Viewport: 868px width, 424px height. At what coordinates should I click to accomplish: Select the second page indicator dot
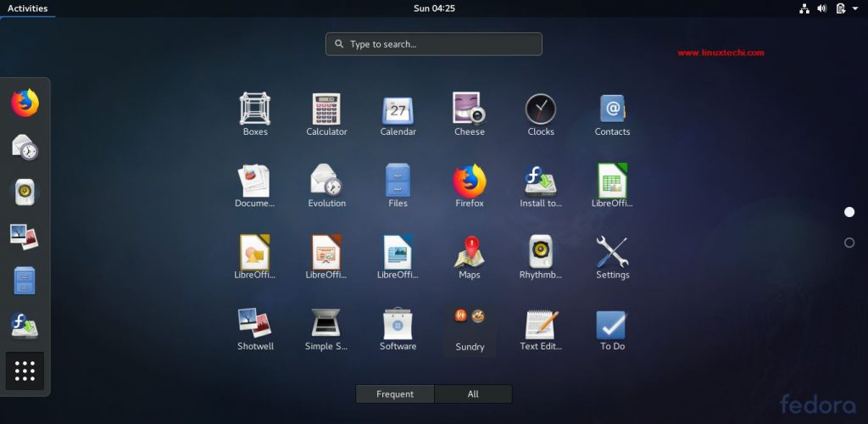(x=849, y=243)
